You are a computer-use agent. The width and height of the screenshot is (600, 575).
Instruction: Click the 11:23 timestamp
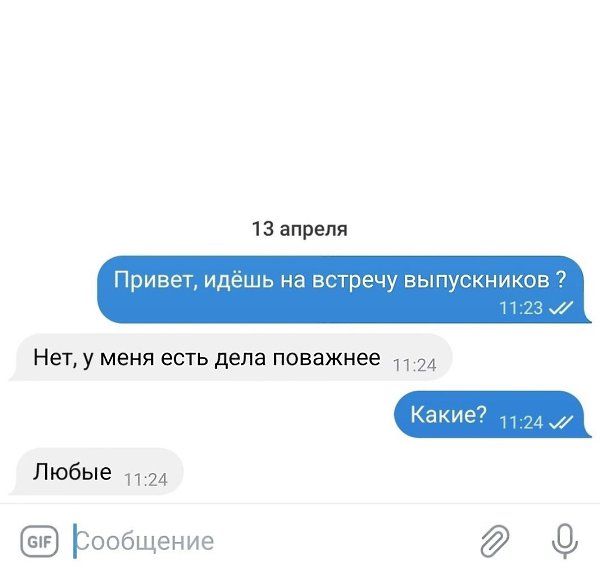coord(521,308)
